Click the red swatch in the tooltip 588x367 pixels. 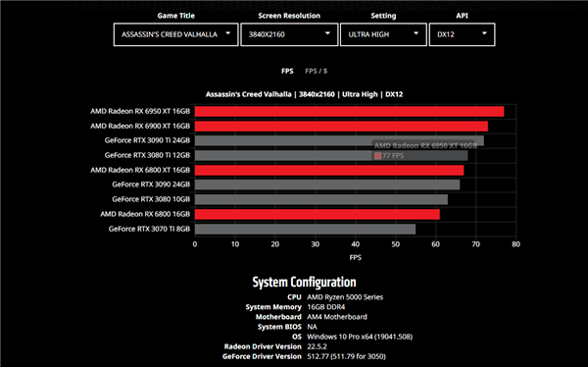pyautogui.click(x=377, y=156)
